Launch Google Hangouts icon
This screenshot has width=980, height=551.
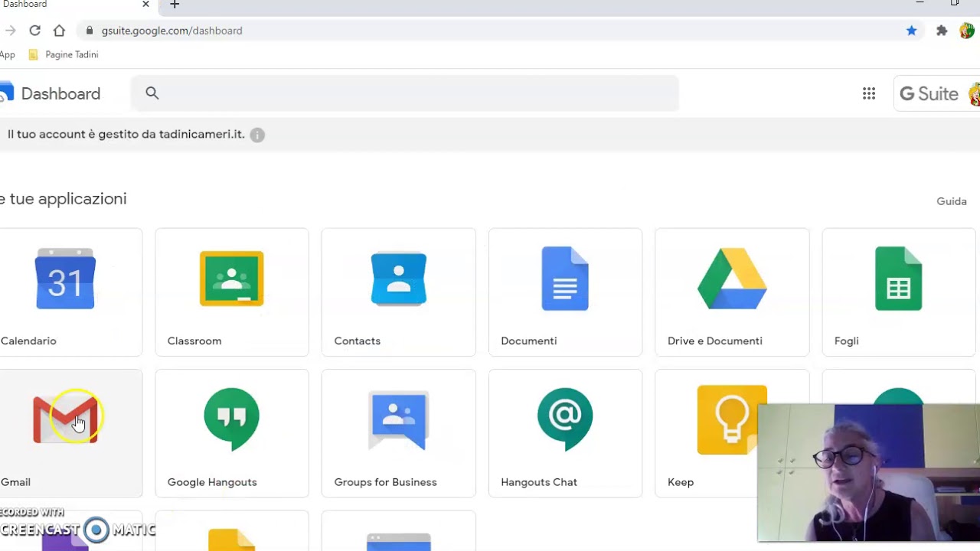(232, 419)
